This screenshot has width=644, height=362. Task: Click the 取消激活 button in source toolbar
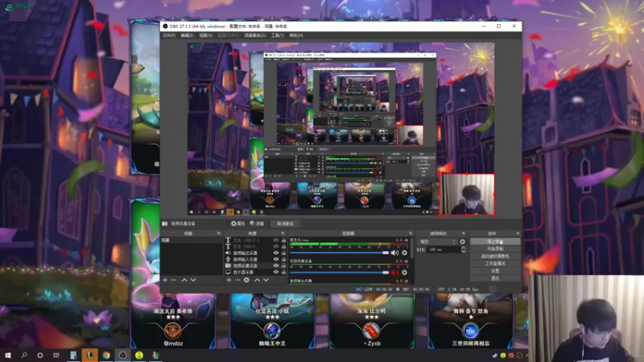point(286,224)
